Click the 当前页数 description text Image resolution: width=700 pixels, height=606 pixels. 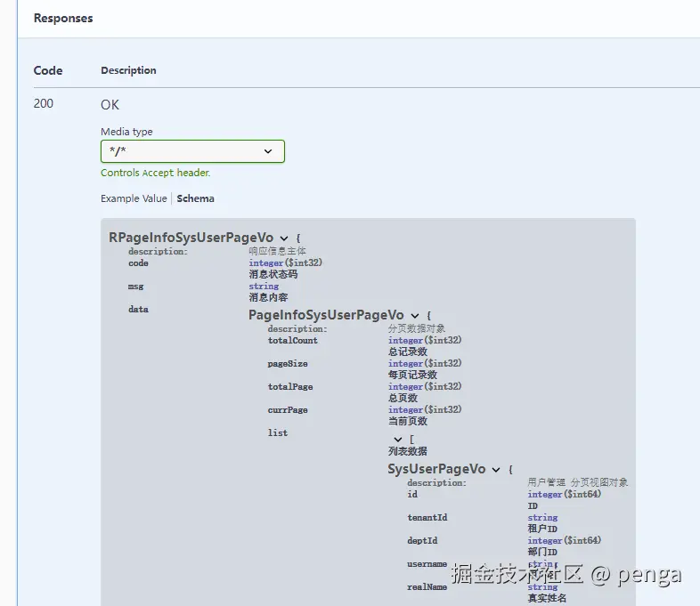point(408,421)
